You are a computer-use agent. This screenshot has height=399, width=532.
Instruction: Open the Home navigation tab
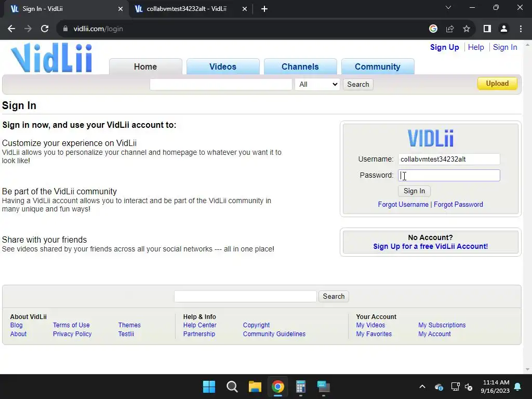(x=145, y=66)
